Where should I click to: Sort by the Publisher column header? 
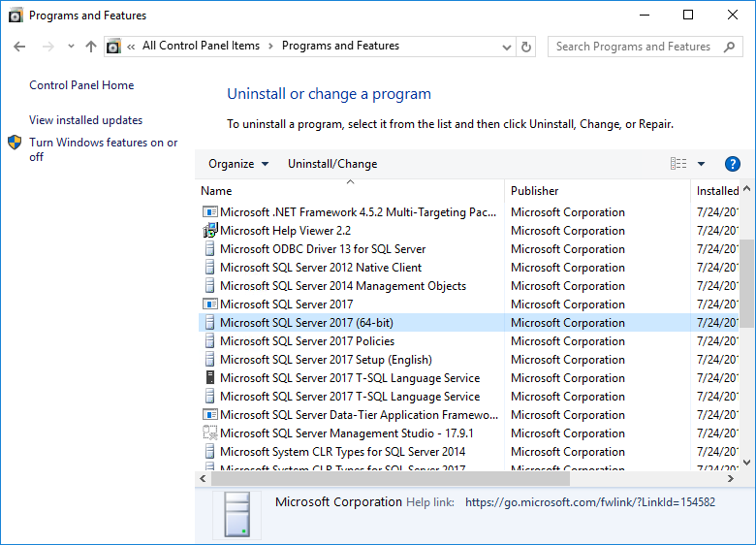597,191
